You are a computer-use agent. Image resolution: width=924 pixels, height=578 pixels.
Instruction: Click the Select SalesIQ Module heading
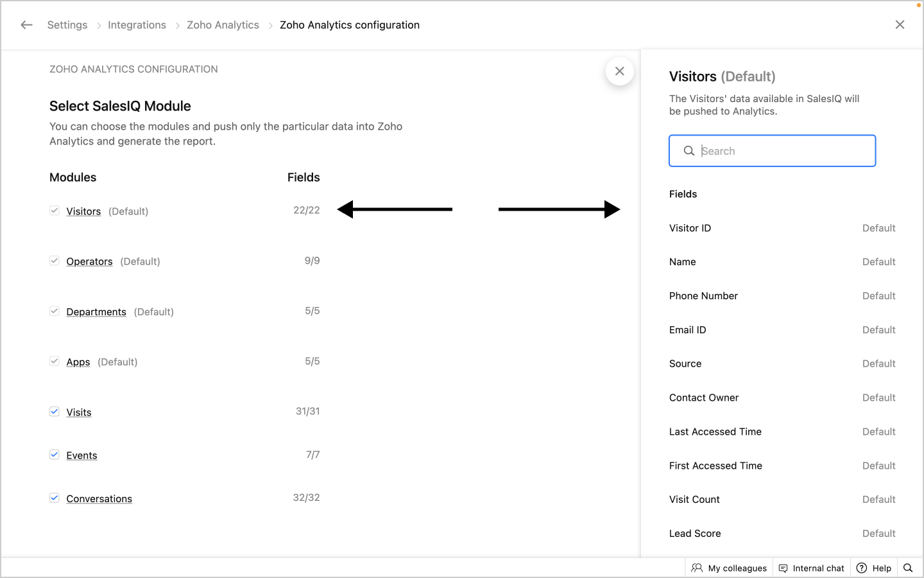(120, 106)
